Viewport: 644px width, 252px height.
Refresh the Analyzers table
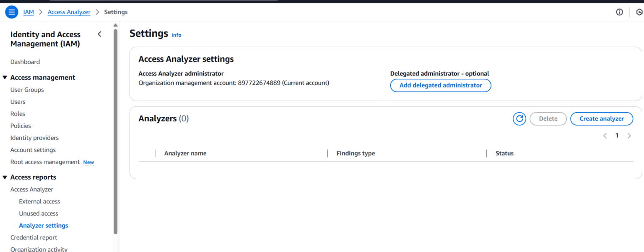519,118
